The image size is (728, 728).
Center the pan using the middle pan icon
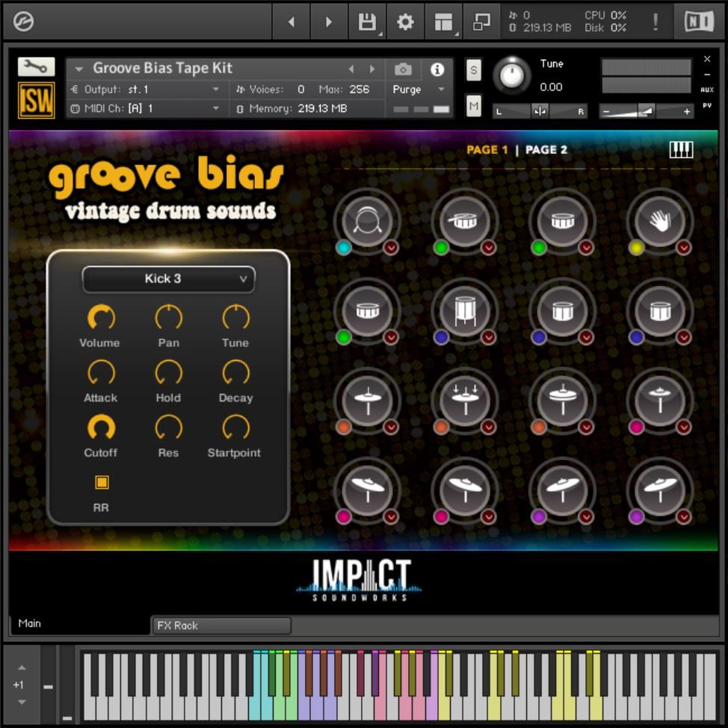[540, 111]
